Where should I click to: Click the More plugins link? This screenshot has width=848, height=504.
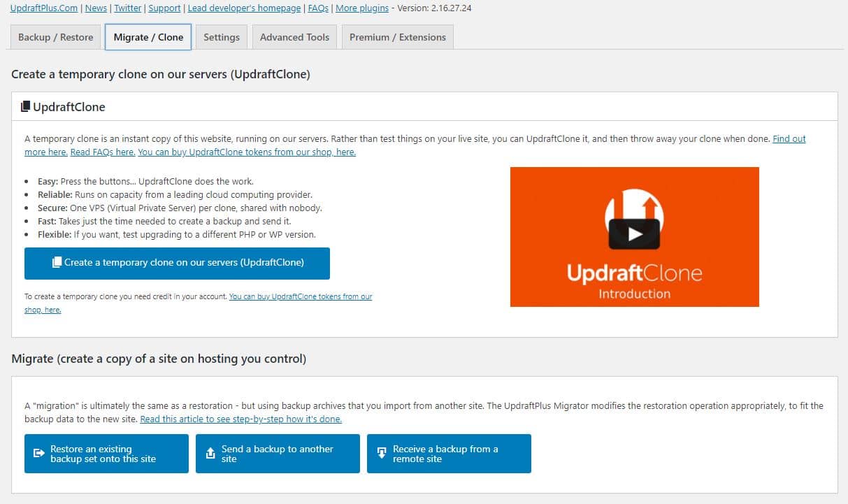point(361,8)
